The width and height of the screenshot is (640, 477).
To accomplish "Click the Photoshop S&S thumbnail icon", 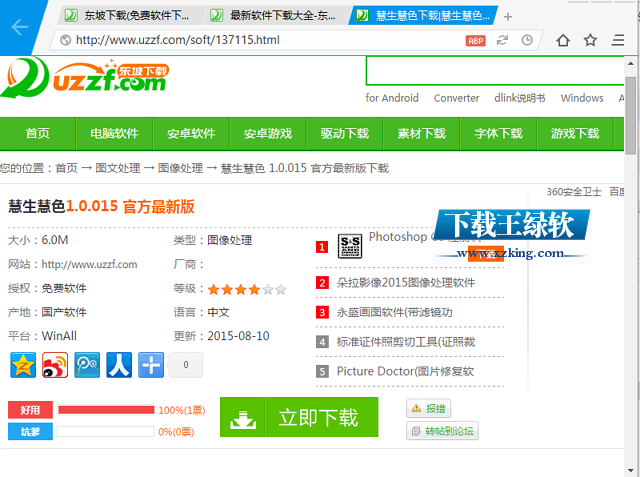I will pyautogui.click(x=350, y=246).
